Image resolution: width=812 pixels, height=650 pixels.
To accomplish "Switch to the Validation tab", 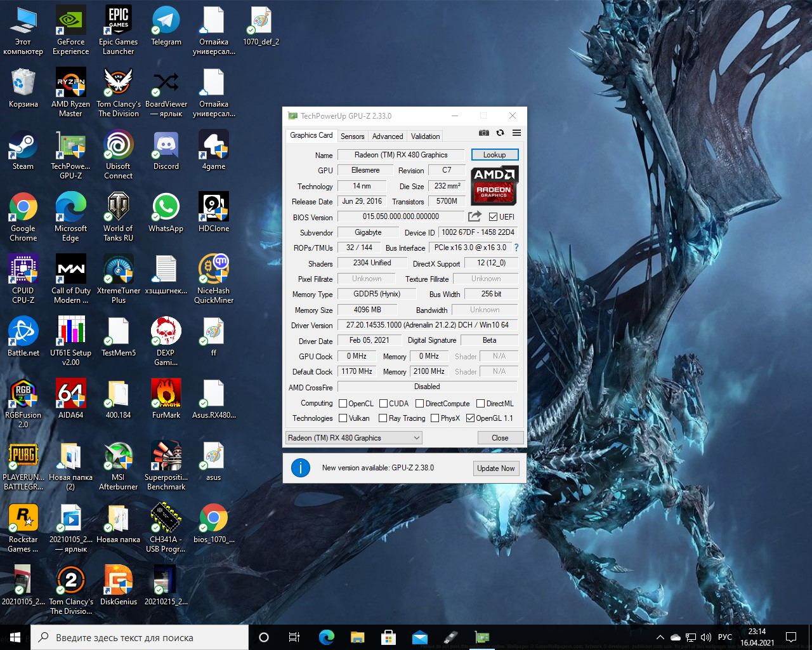I will coord(425,136).
